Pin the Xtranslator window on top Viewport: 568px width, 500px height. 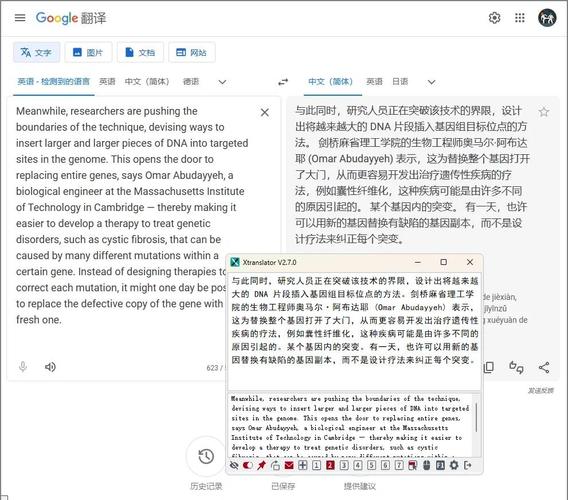261,465
